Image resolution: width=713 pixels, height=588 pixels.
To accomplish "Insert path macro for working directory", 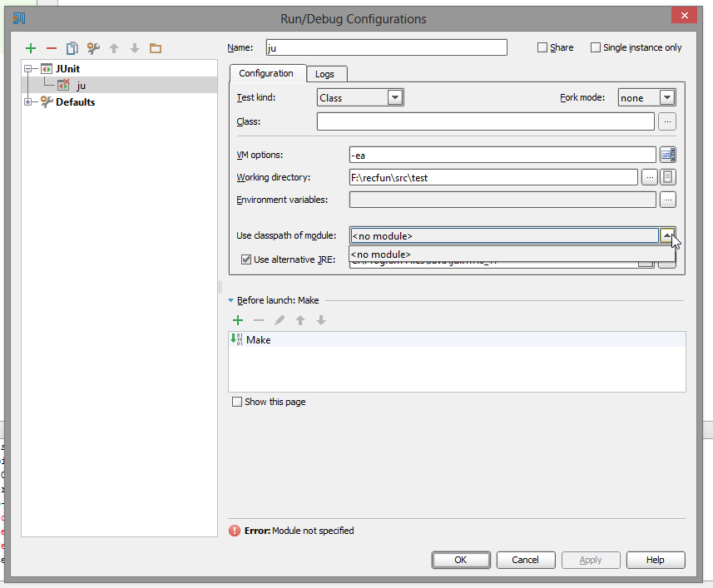I will point(667,177).
